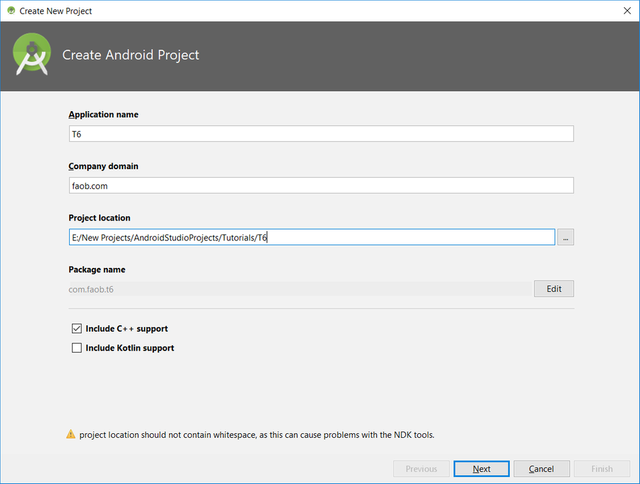Click the yellow warning triangle icon
This screenshot has width=640, height=484.
71,434
